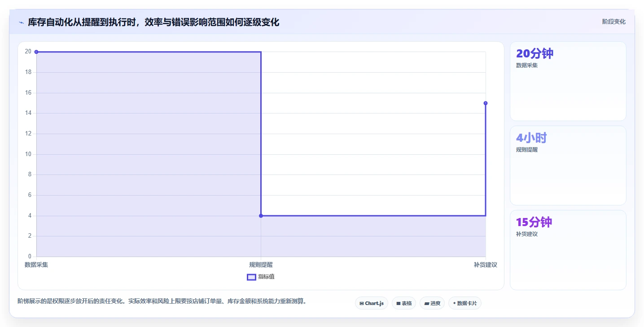Click the y-axis value 20

pos(28,52)
